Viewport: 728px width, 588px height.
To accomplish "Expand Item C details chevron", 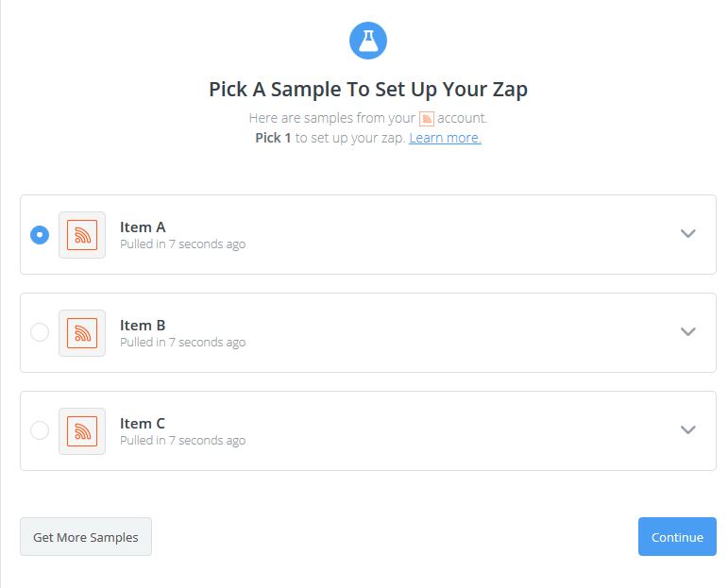I will click(x=687, y=429).
